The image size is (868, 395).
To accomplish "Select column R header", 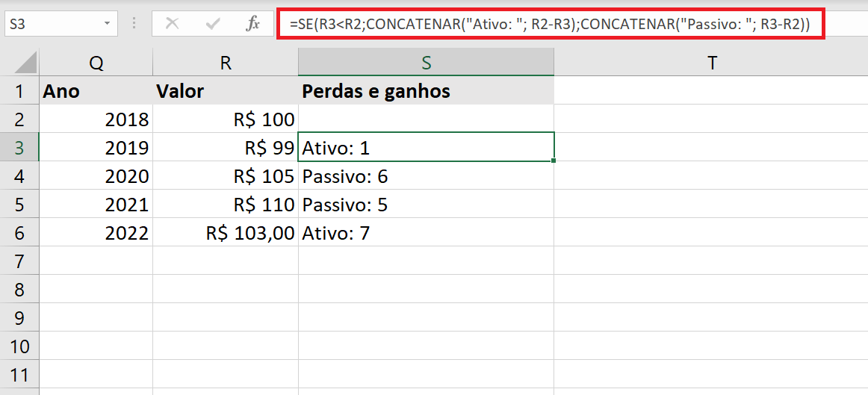I will tap(226, 63).
